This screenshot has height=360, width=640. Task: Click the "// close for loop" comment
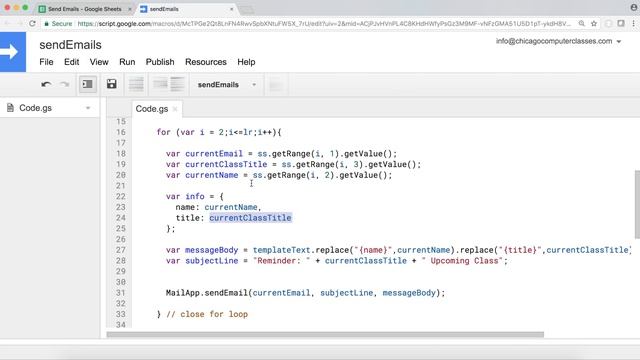[207, 314]
